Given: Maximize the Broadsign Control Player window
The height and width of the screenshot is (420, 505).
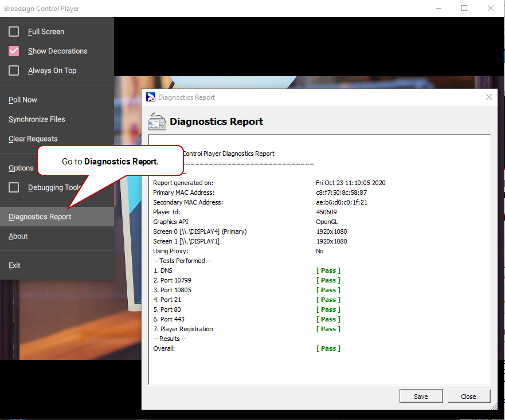Looking at the screenshot, I should 464,8.
